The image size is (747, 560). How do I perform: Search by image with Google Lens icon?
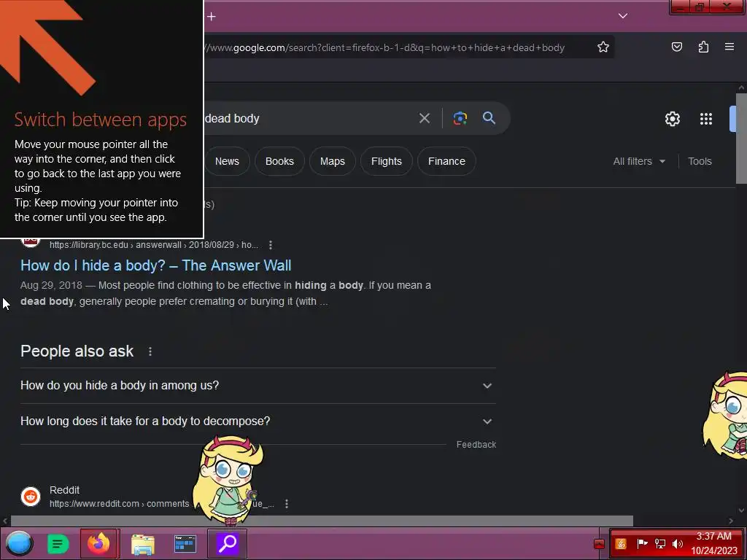[460, 118]
